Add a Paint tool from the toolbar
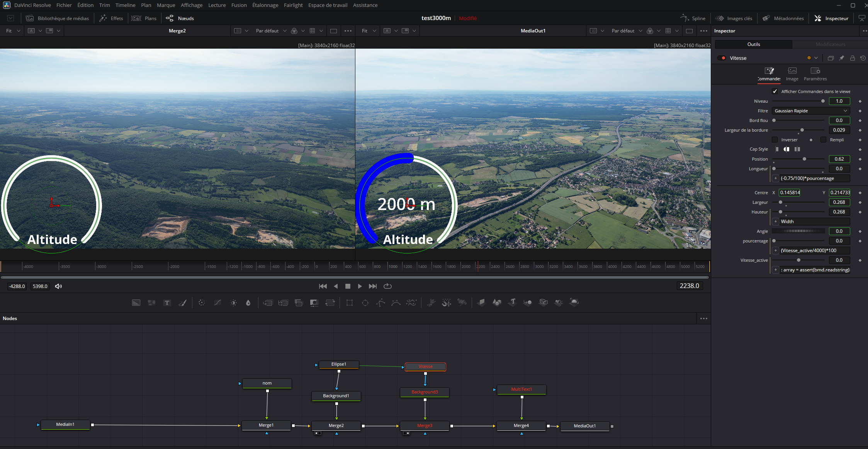 click(182, 303)
